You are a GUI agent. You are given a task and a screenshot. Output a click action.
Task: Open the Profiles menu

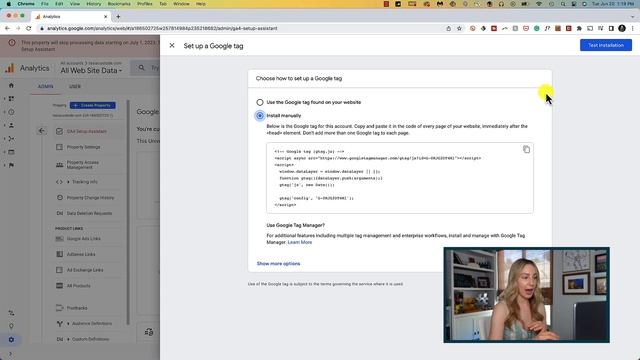144,4
